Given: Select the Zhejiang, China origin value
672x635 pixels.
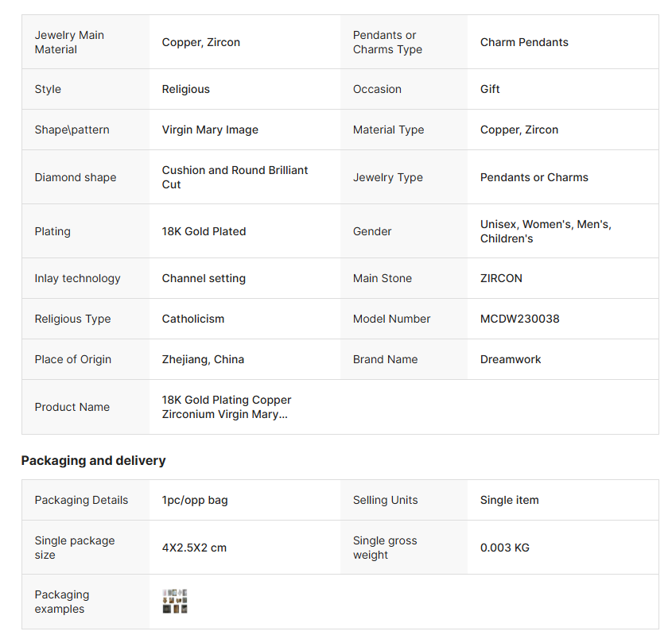Looking at the screenshot, I should click(x=203, y=359).
